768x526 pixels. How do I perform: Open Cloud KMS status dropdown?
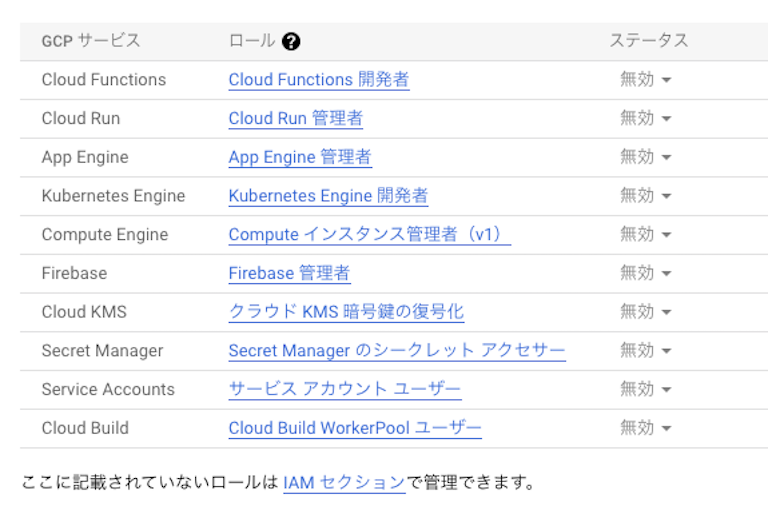645,312
